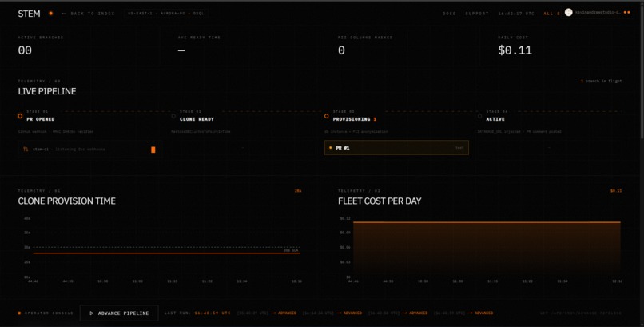The height and width of the screenshot is (327, 644).
Task: Click the white user avatar circle
Action: [x=568, y=12]
